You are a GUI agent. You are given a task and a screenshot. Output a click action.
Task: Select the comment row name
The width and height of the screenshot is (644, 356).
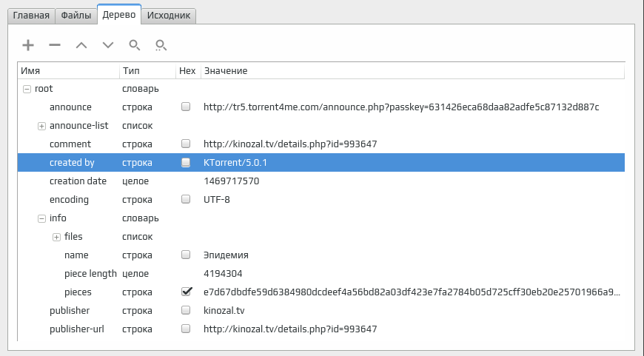pyautogui.click(x=70, y=144)
